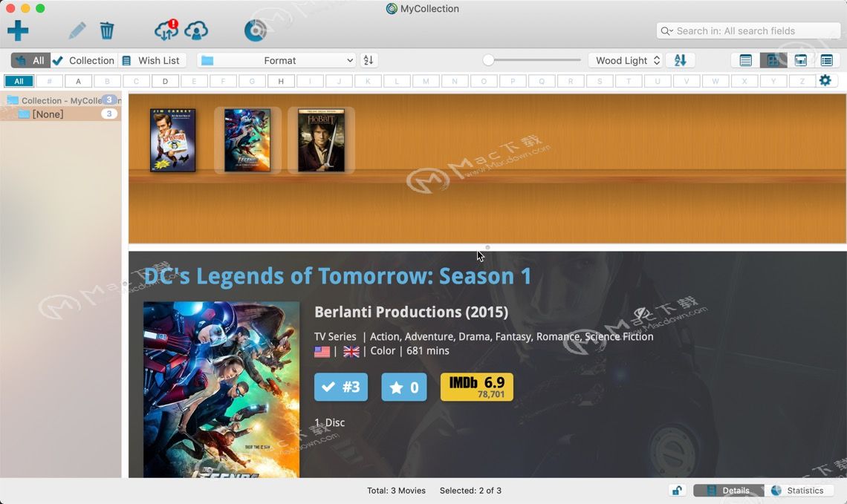The height and width of the screenshot is (504, 847).
Task: Click the United Kingdom flag icon
Action: tap(351, 352)
